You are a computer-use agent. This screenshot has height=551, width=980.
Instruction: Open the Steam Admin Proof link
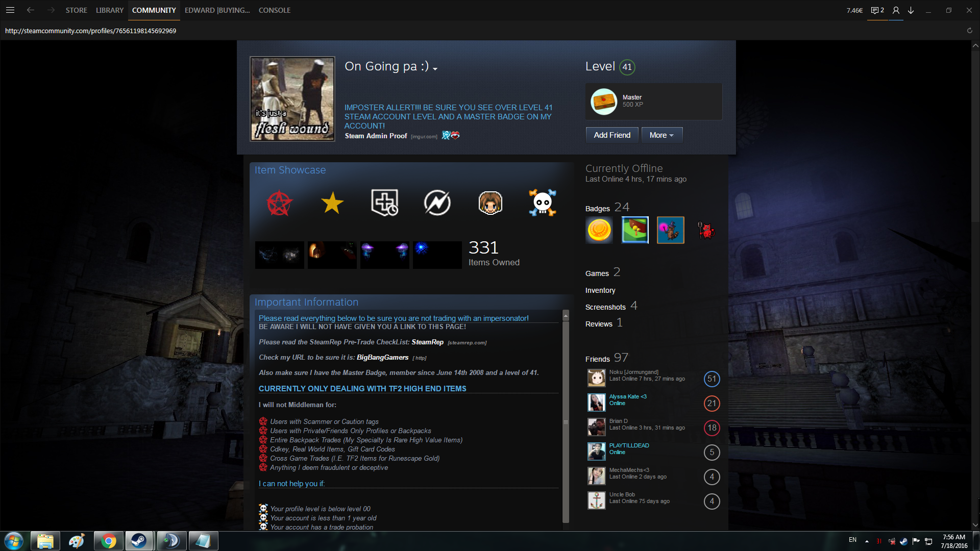376,136
